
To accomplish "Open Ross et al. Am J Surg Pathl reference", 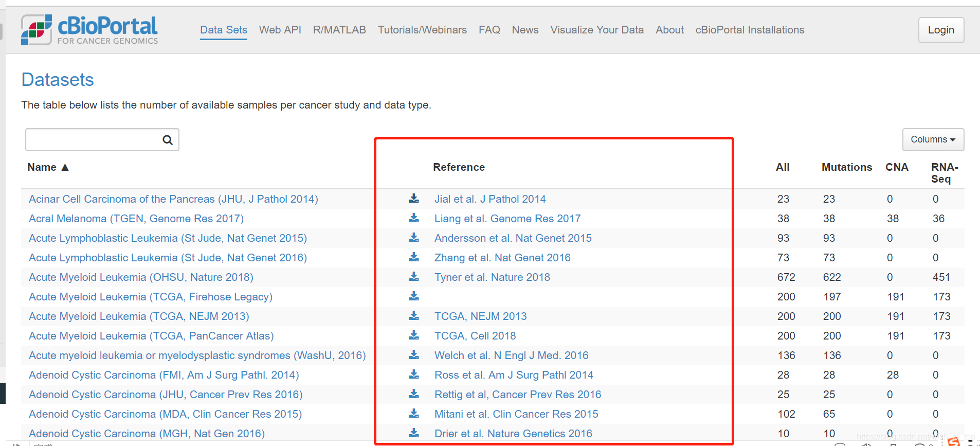I will coord(514,375).
